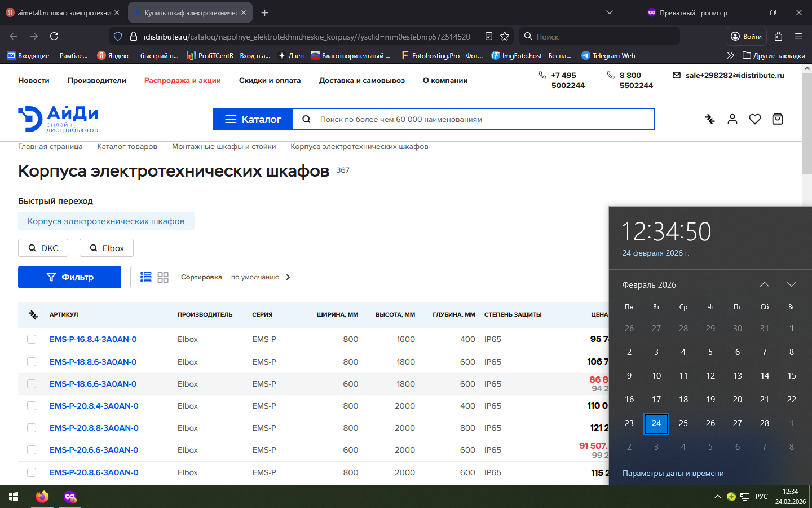Open the 'Распродажа и акции' menu item

click(x=182, y=80)
